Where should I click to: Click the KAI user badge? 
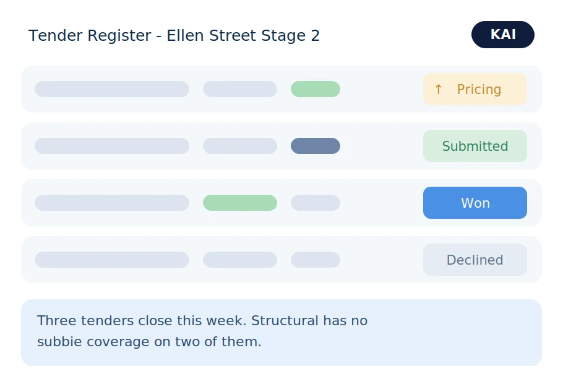click(x=502, y=35)
